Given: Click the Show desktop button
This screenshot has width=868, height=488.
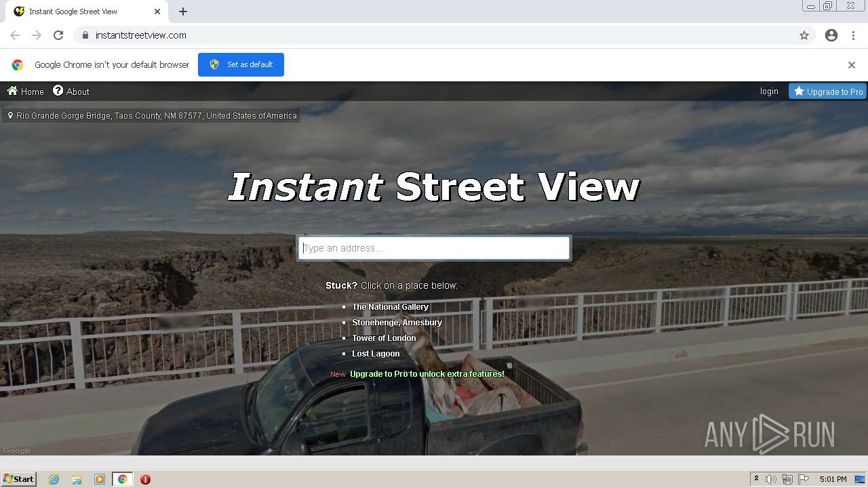Looking at the screenshot, I should click(x=861, y=479).
